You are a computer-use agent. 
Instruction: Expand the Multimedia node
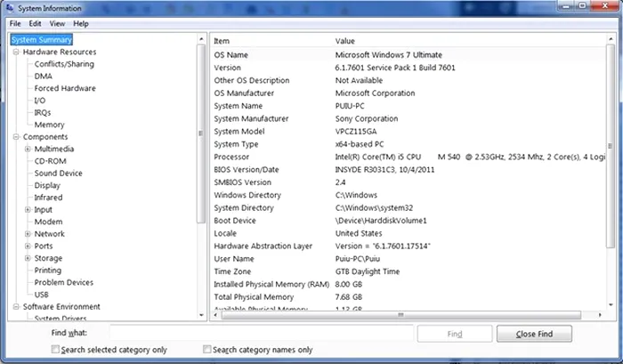[x=28, y=149]
